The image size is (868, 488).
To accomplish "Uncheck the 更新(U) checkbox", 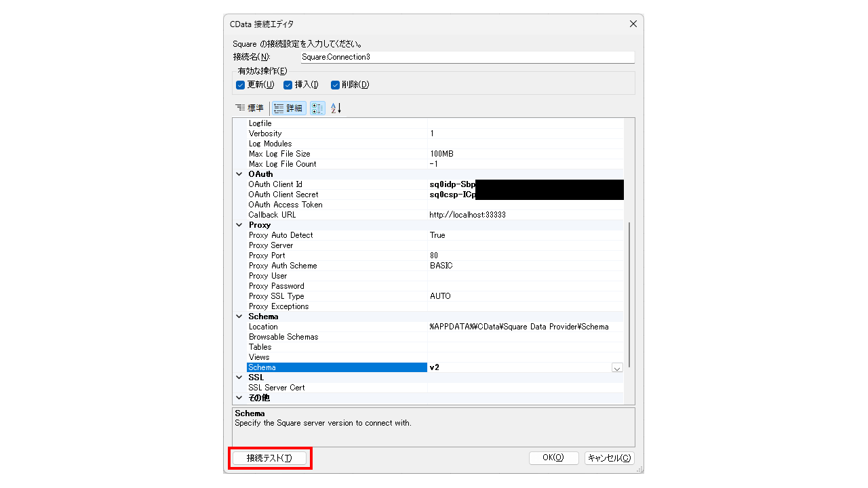I will (x=240, y=85).
